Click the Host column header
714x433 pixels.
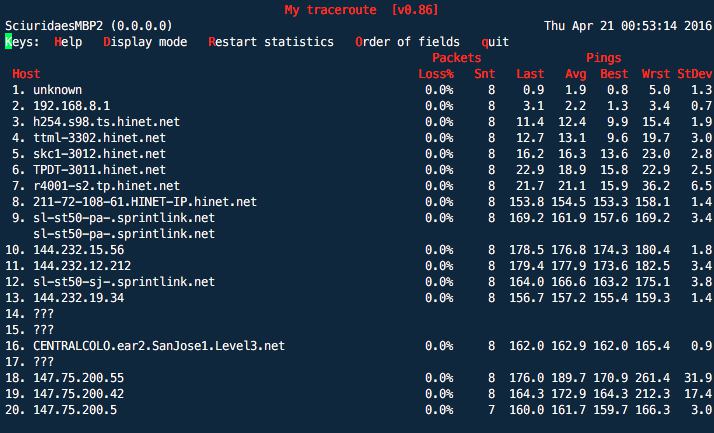click(26, 74)
